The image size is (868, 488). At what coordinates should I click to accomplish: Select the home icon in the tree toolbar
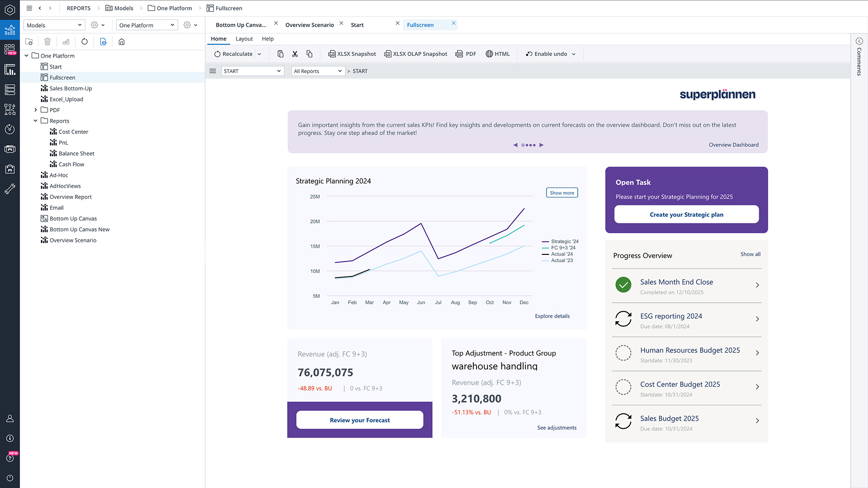(121, 42)
